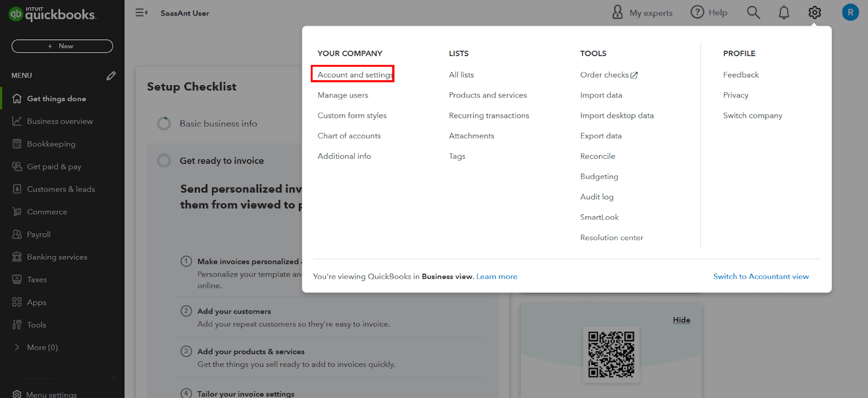Select Import desktop data
The width and height of the screenshot is (868, 398).
tap(617, 115)
